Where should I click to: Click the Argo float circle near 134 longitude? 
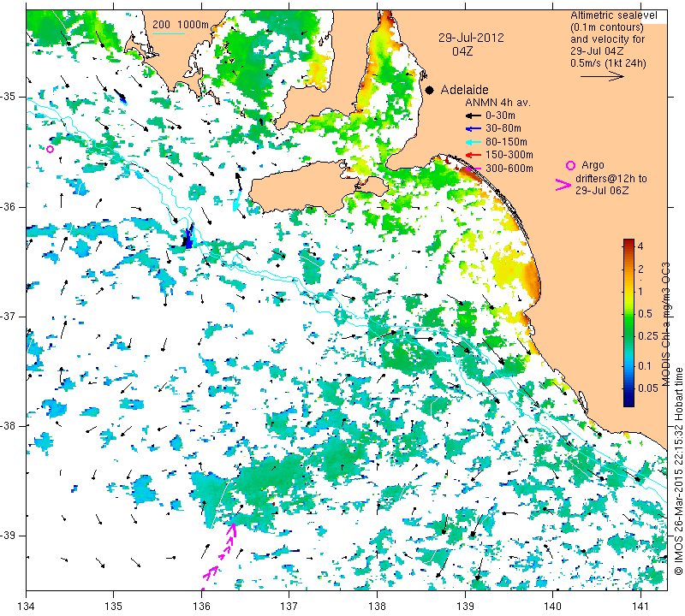coord(50,150)
